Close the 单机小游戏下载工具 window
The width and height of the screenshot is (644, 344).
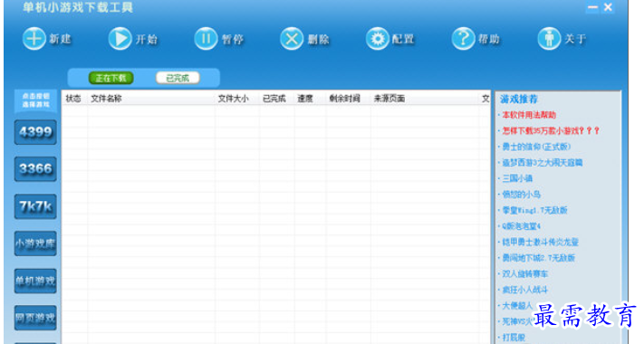click(609, 7)
